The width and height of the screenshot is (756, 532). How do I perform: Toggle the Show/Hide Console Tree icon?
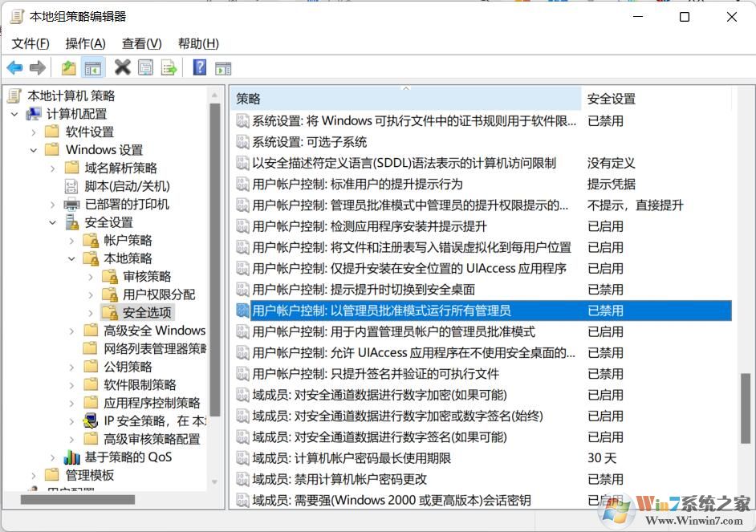pos(93,68)
